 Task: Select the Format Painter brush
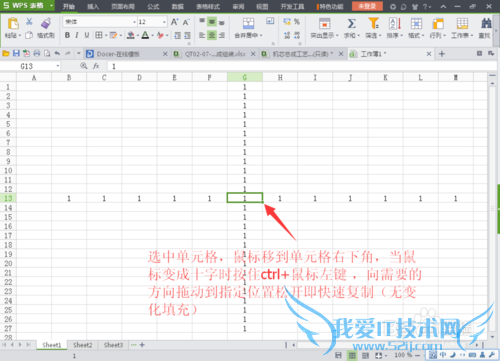click(x=46, y=23)
